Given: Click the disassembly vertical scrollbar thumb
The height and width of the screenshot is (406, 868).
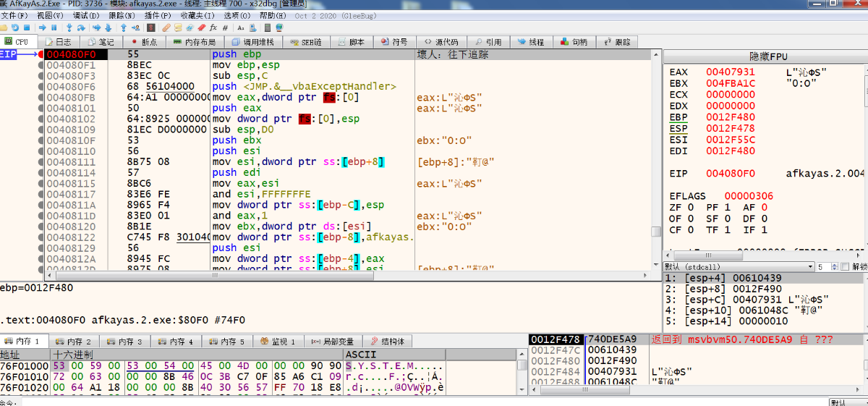Looking at the screenshot, I should pyautogui.click(x=656, y=232).
